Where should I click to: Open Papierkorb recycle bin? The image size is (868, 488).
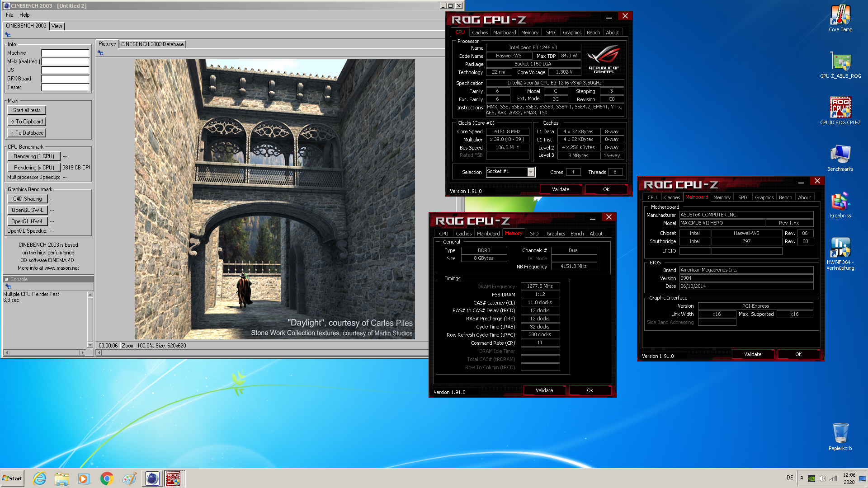tap(840, 436)
